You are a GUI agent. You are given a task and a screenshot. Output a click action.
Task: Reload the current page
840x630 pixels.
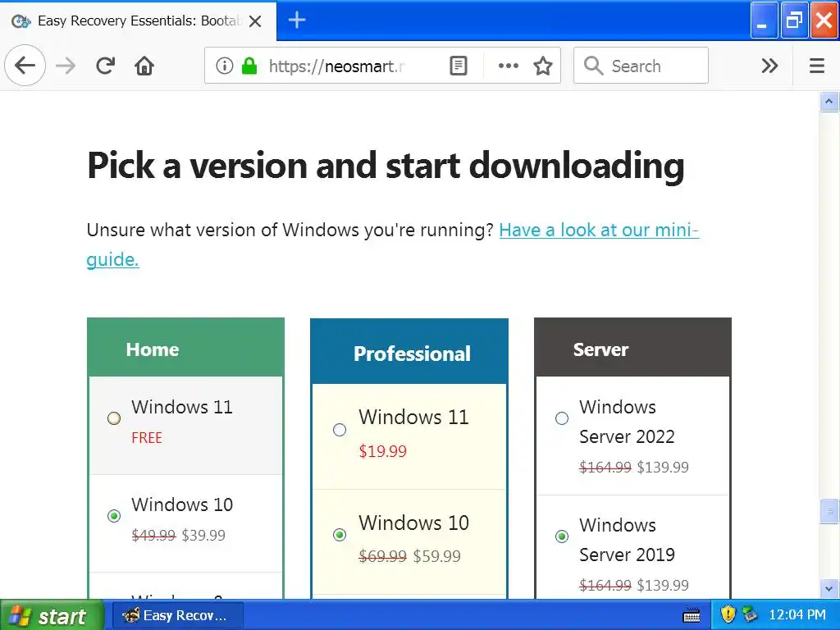pyautogui.click(x=105, y=66)
